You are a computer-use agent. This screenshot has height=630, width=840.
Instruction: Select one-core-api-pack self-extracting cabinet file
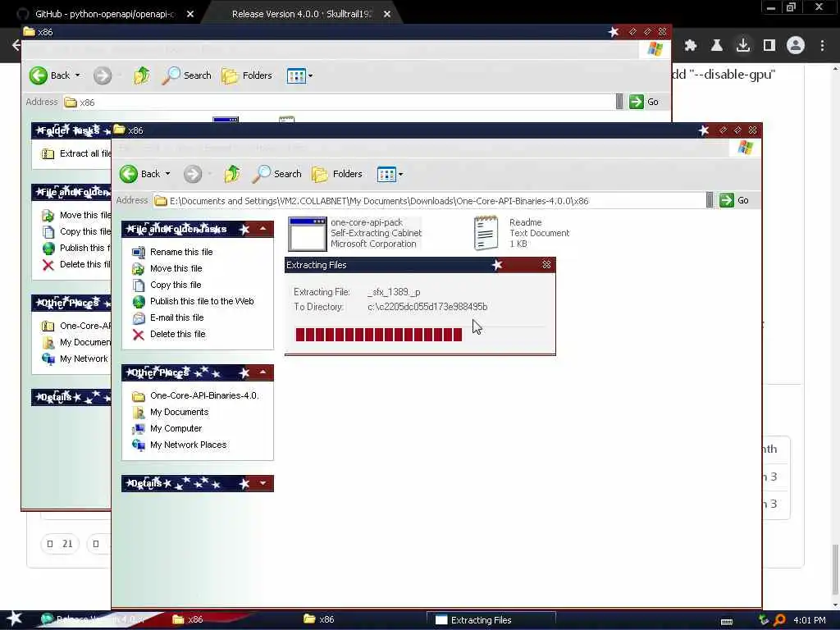(355, 233)
